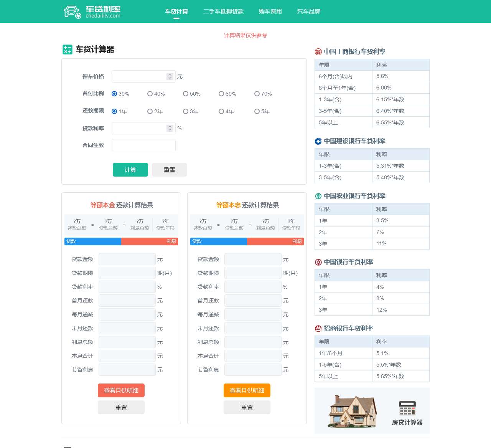Click the 中国银行 logo icon

(318, 262)
